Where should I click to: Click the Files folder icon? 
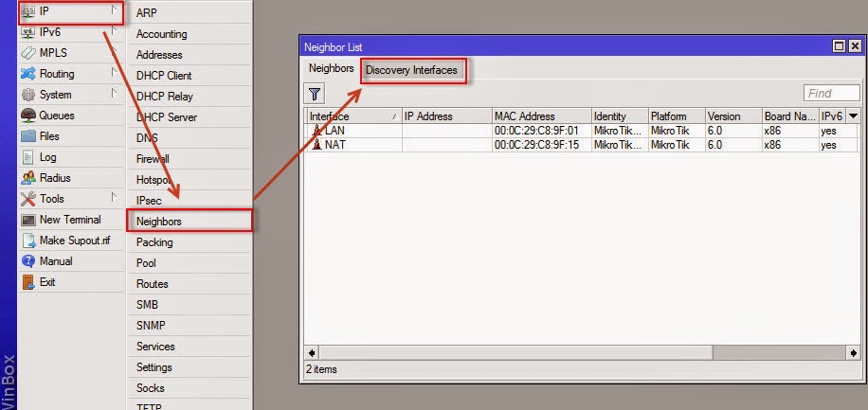(28, 136)
